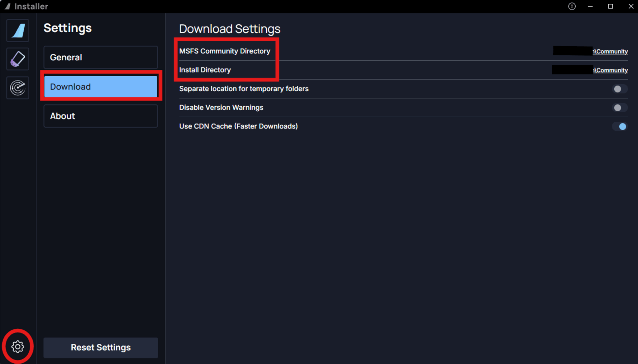The height and width of the screenshot is (364, 638).
Task: Open the alert notification icon in title bar
Action: [572, 6]
